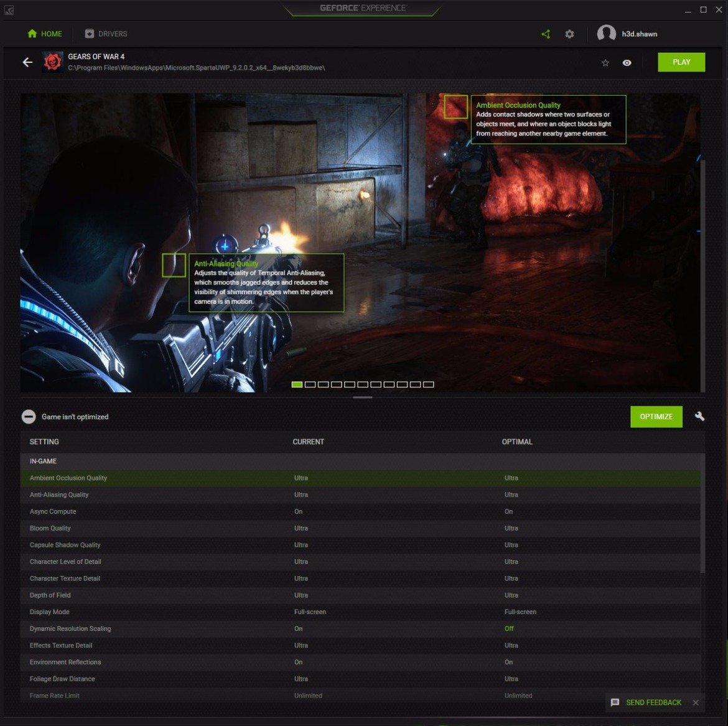Click the green Off optimal value

pyautogui.click(x=509, y=628)
